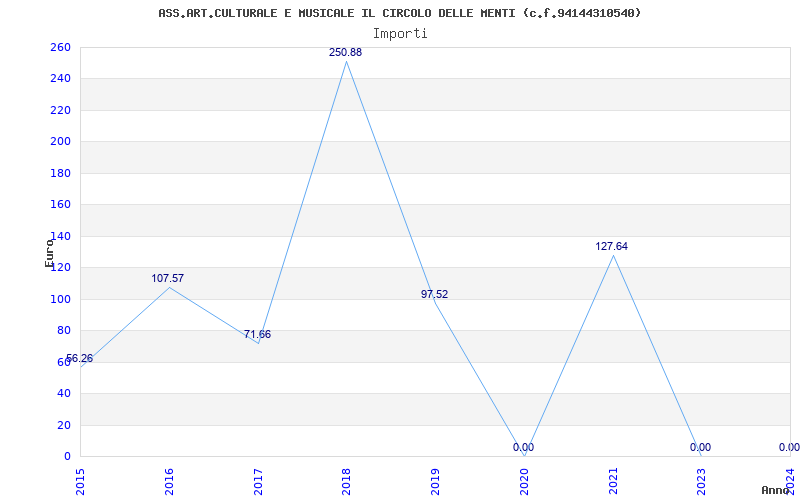Click the 140 y-axis tick label
Screen dimensions: 800x500
pyautogui.click(x=60, y=236)
